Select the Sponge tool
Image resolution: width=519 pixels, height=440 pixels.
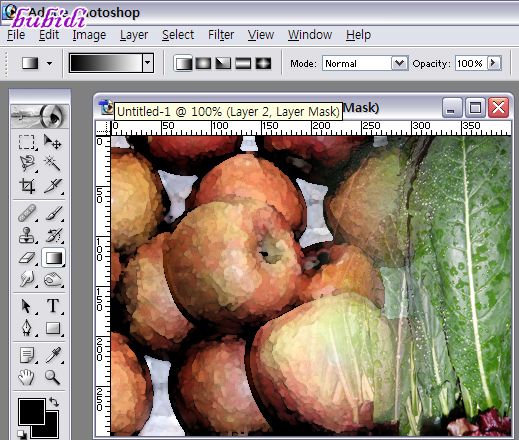pyautogui.click(x=52, y=279)
